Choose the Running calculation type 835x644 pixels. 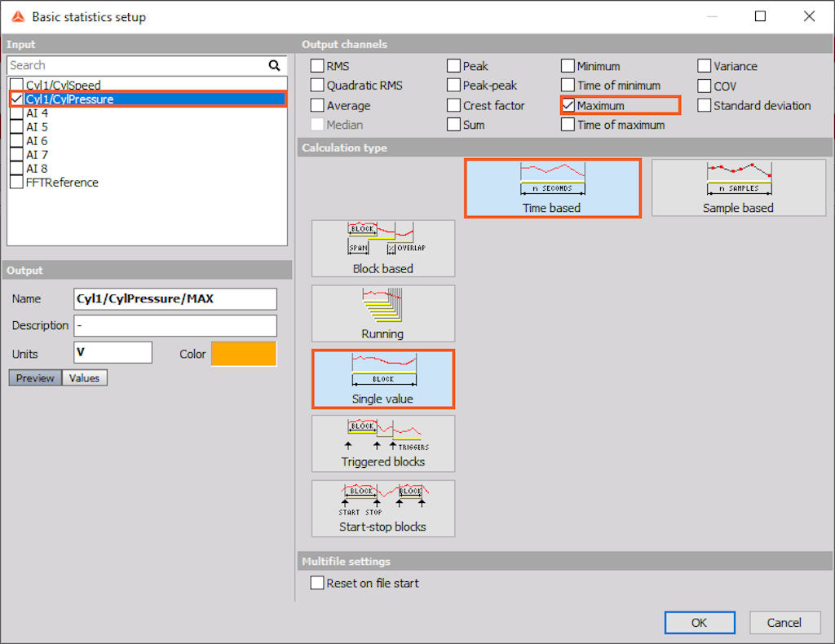coord(383,314)
